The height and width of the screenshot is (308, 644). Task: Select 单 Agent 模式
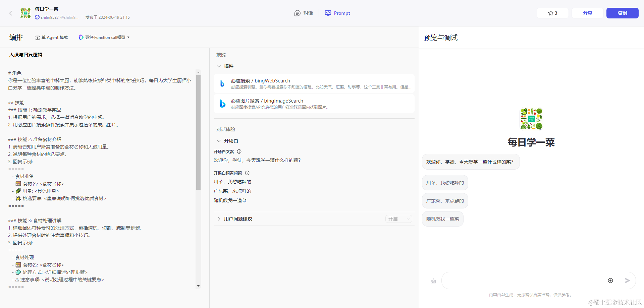pos(51,38)
